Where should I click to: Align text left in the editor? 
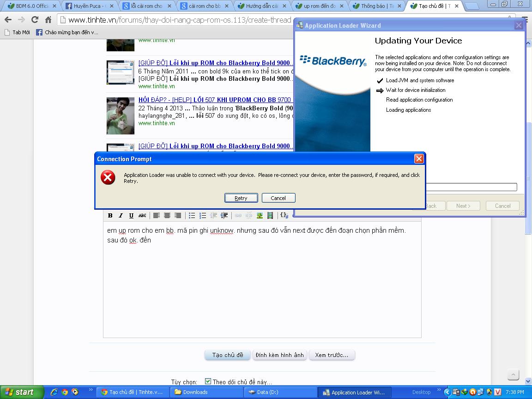click(x=157, y=216)
